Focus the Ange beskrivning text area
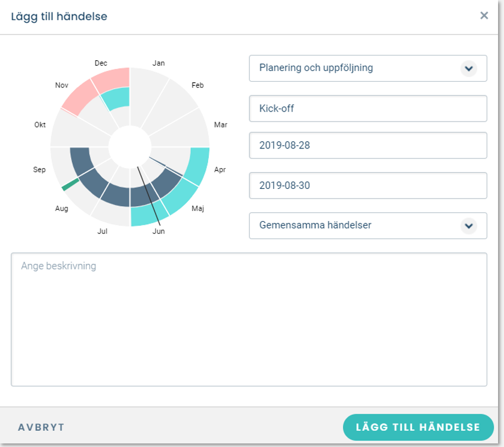This screenshot has height=447, width=504. coord(249,319)
